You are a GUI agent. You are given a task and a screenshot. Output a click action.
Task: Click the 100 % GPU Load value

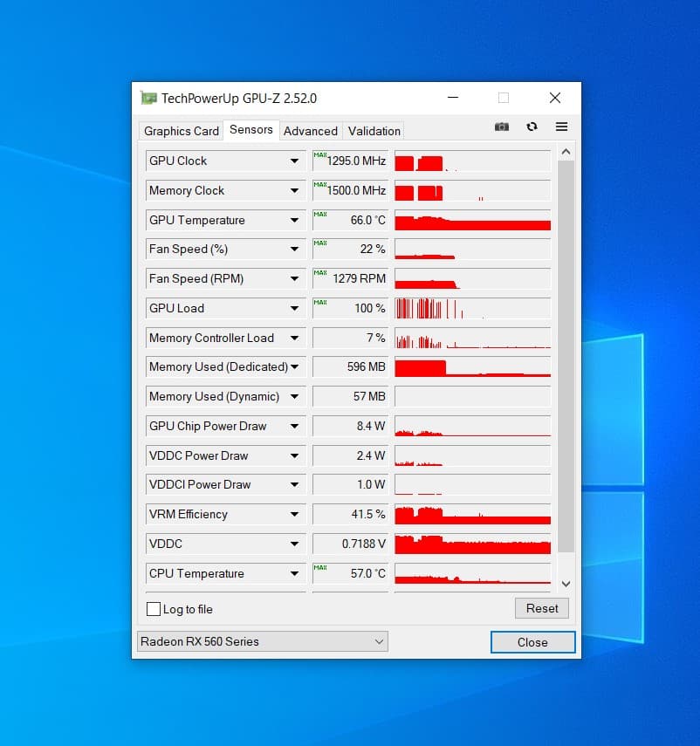point(351,308)
